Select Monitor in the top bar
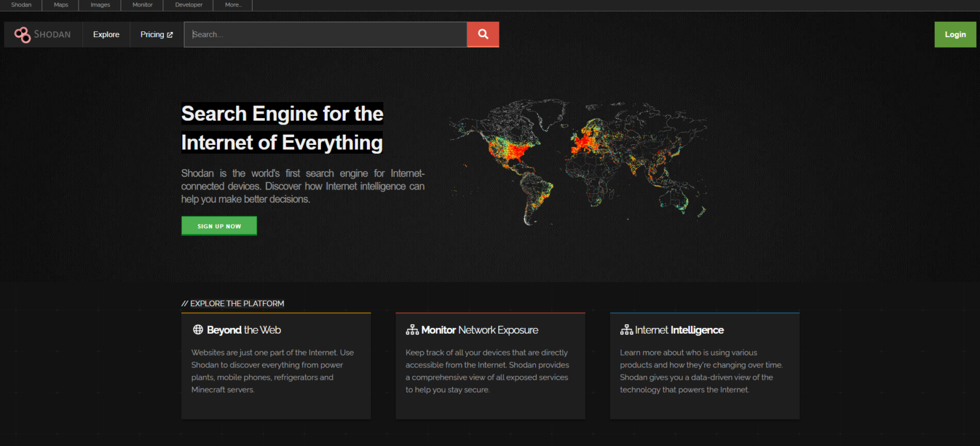The height and width of the screenshot is (446, 980). click(142, 5)
